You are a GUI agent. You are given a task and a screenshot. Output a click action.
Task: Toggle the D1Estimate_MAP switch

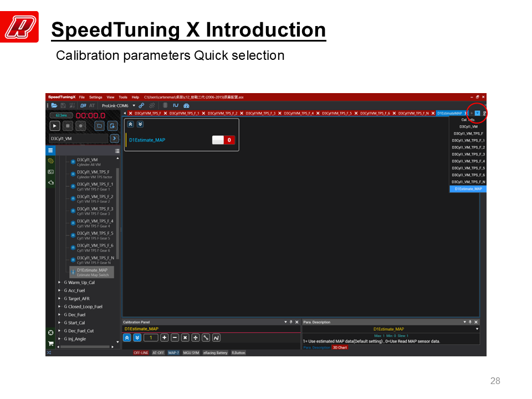coord(223,140)
